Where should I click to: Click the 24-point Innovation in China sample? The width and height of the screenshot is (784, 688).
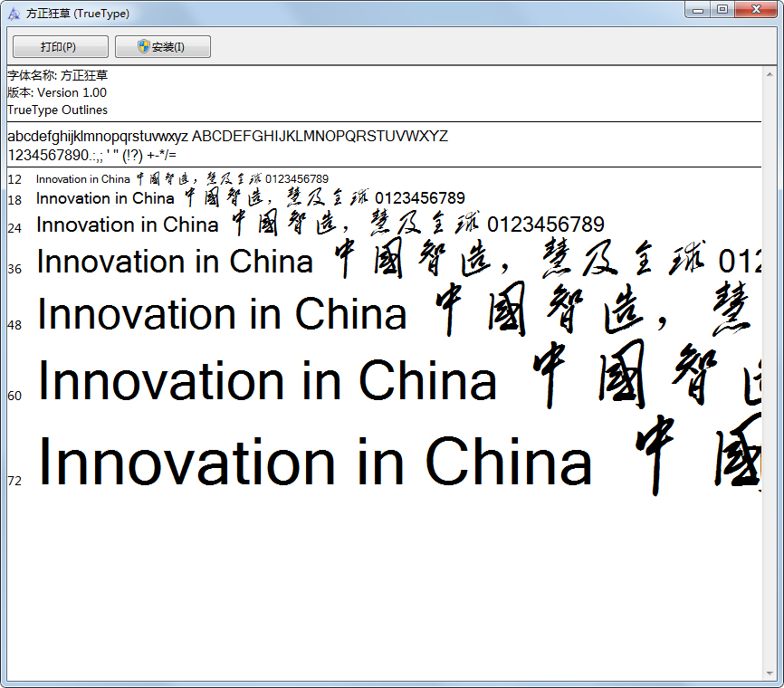point(320,224)
